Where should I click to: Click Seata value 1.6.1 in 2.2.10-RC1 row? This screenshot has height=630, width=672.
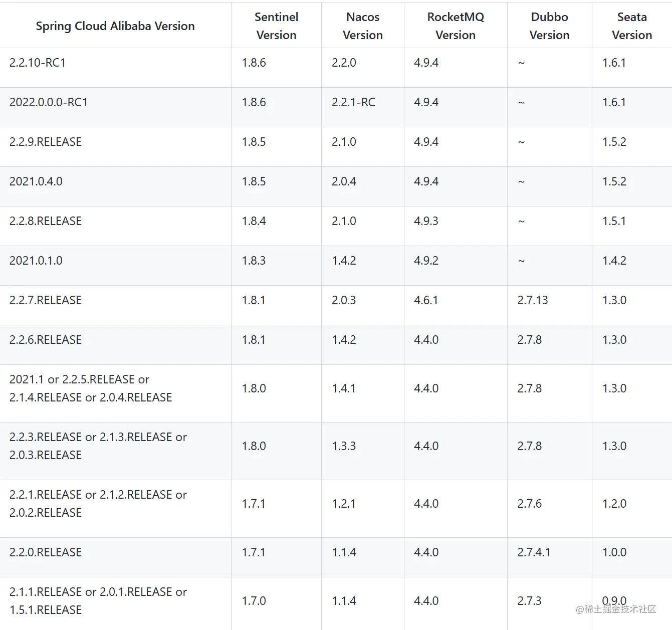tap(614, 63)
